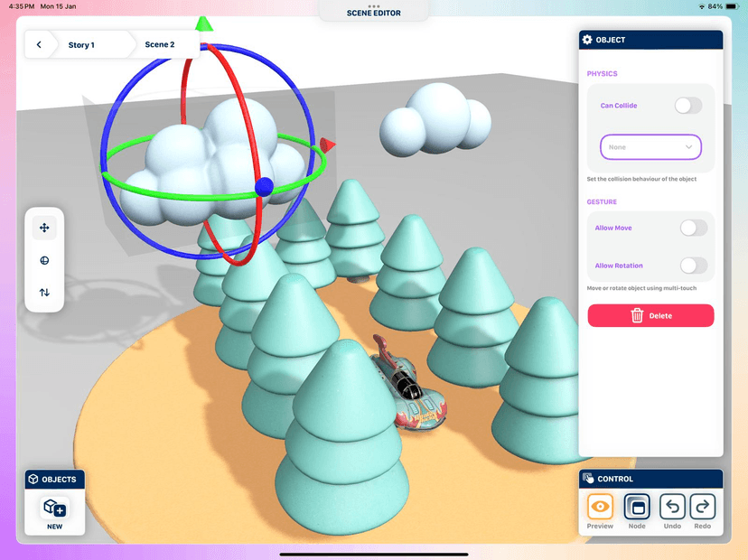Open the Node view control
748x560 pixels.
click(637, 508)
